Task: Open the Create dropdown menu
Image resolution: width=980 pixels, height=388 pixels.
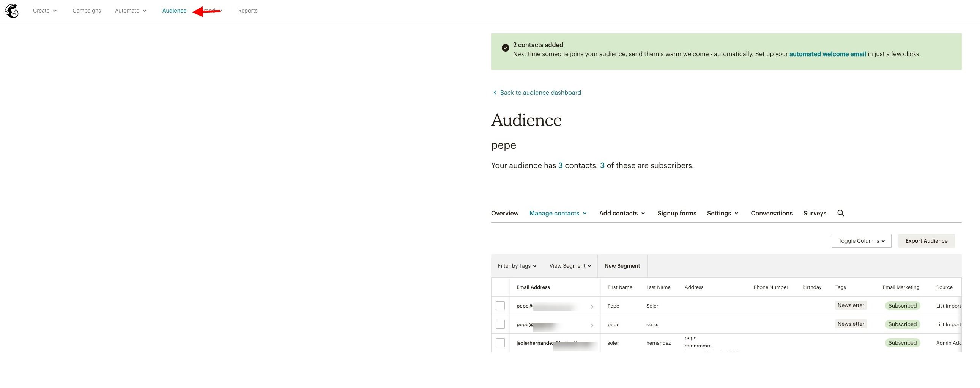Action: click(44, 11)
